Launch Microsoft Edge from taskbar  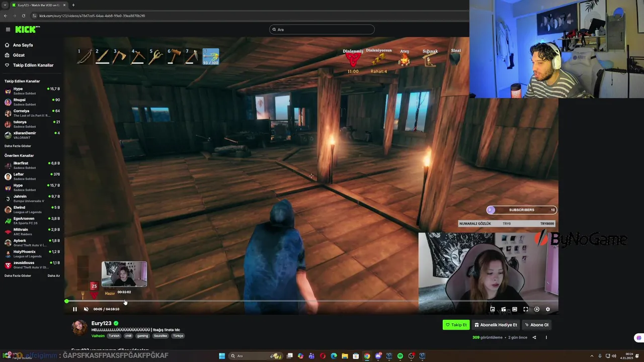tap(334, 356)
